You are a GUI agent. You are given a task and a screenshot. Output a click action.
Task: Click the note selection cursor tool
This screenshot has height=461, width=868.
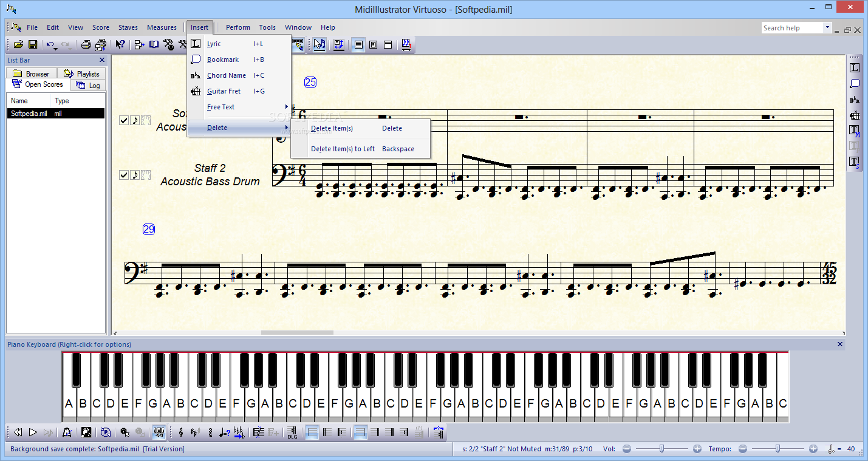click(x=320, y=44)
